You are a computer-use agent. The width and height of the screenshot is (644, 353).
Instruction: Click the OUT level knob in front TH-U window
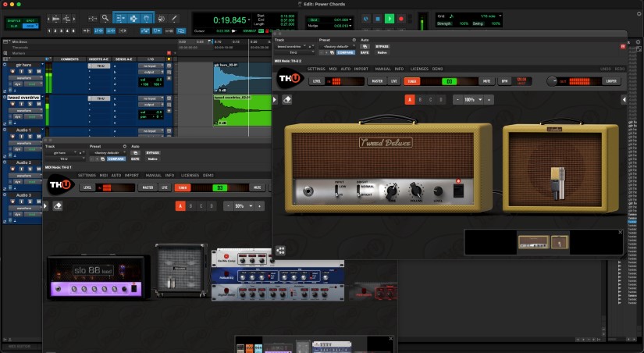[552, 81]
